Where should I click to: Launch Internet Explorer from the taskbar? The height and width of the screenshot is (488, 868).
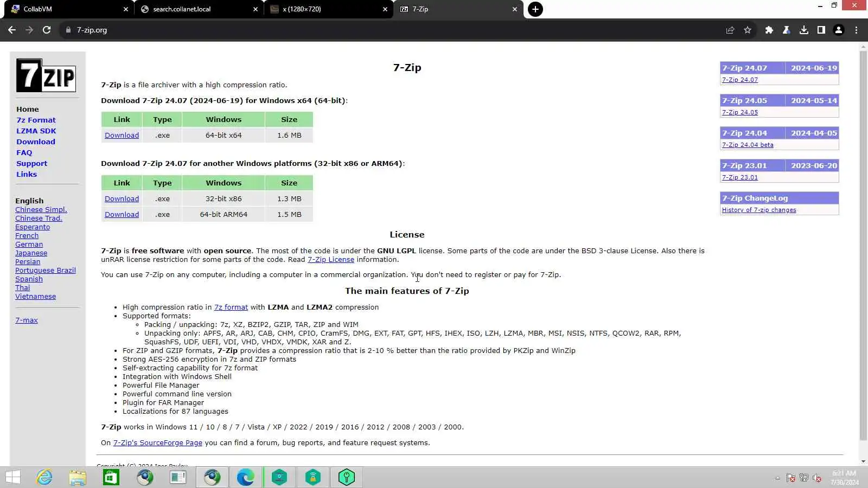tap(44, 477)
